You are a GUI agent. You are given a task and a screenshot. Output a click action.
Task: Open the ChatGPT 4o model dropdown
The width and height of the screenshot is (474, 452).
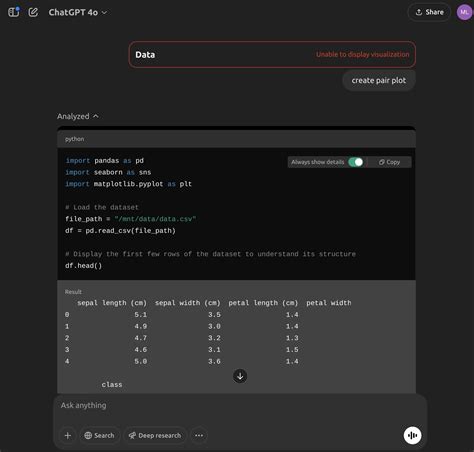(78, 12)
